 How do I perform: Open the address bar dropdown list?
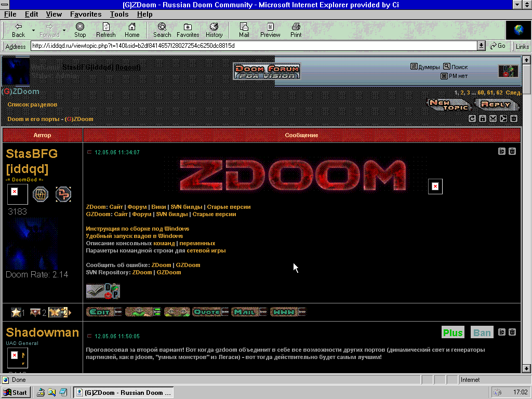(482, 46)
